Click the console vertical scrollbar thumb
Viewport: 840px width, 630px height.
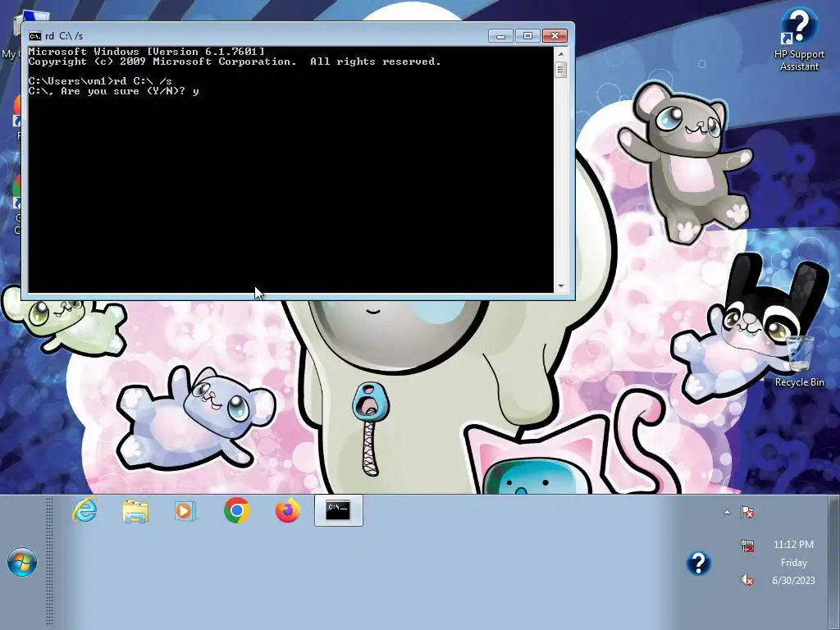coord(561,70)
